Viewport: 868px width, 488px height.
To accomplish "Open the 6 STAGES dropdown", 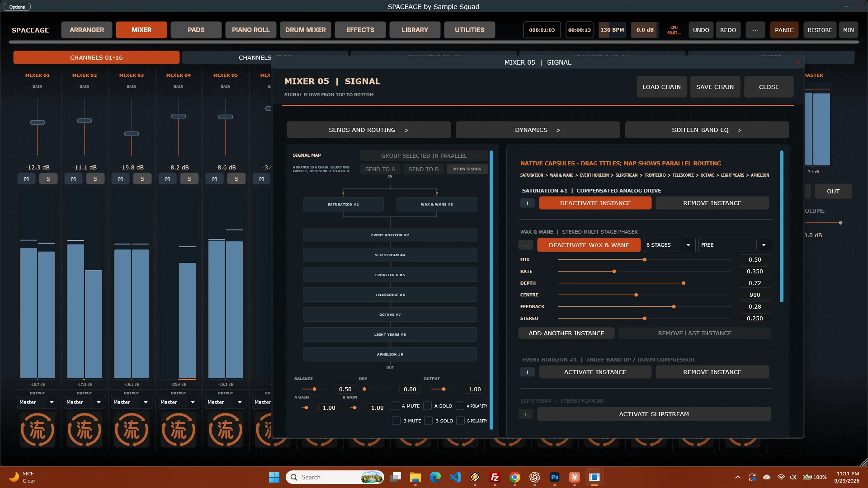I will click(669, 245).
